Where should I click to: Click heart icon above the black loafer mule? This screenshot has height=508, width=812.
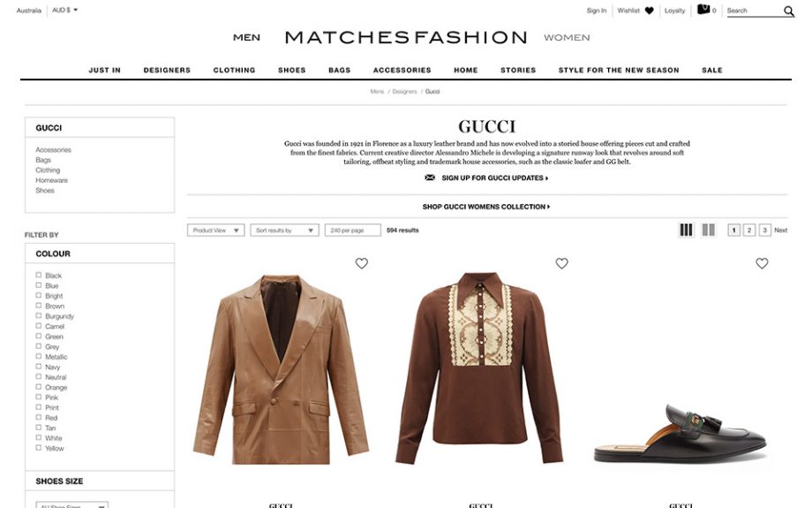pos(762,263)
